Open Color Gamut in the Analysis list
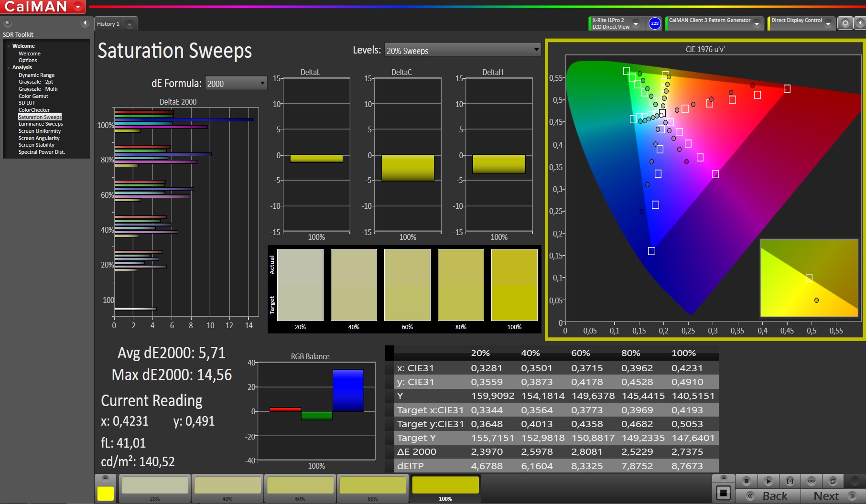866x504 pixels. click(33, 96)
